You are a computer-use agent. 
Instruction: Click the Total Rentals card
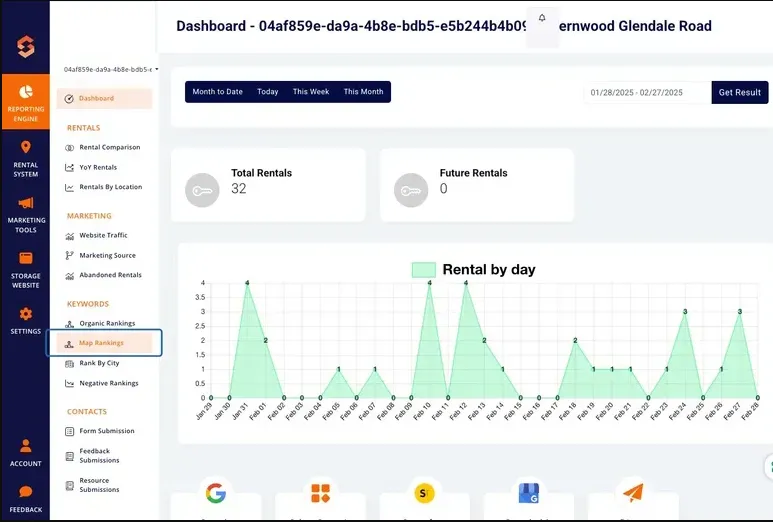click(x=268, y=185)
